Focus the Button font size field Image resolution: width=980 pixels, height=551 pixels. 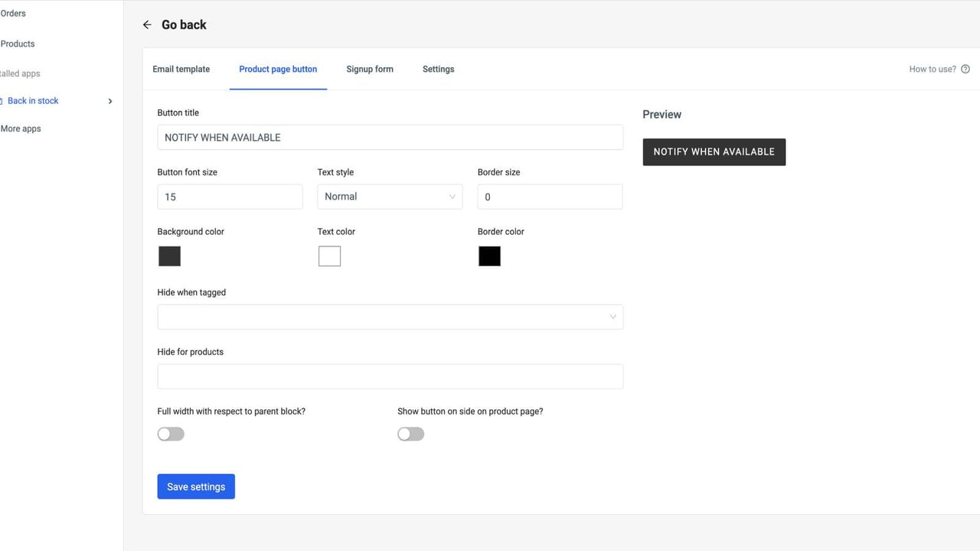230,197
